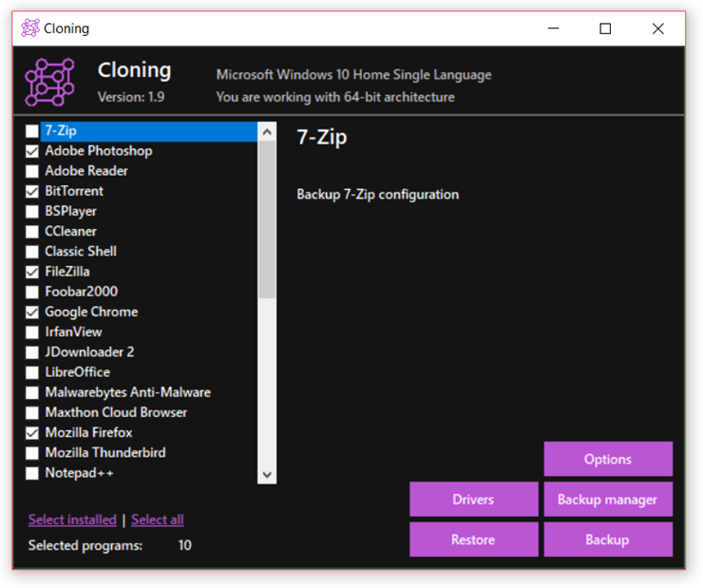Check the Malwarebytes Anti-Malware checkbox
This screenshot has height=588, width=703.
(32, 393)
